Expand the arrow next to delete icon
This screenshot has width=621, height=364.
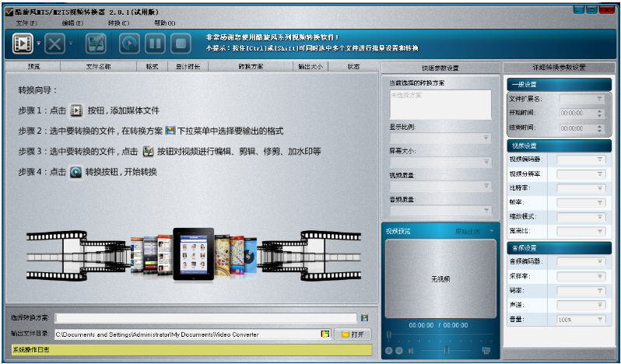tap(71, 43)
